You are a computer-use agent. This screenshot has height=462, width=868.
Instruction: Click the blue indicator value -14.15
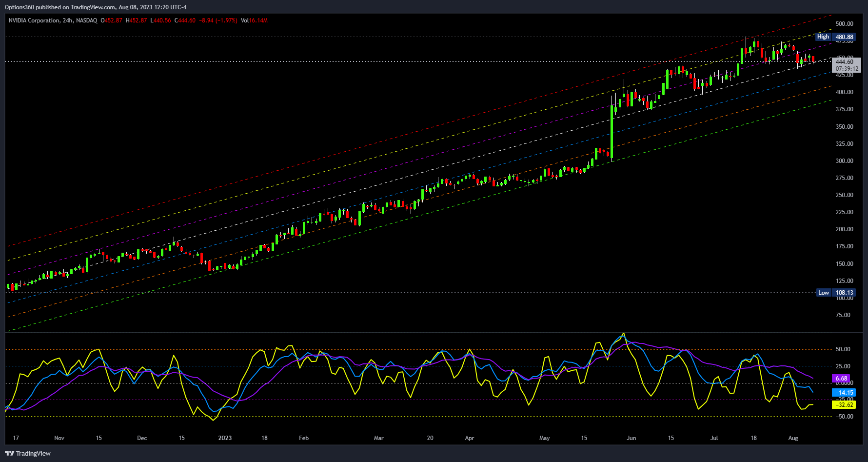point(844,392)
